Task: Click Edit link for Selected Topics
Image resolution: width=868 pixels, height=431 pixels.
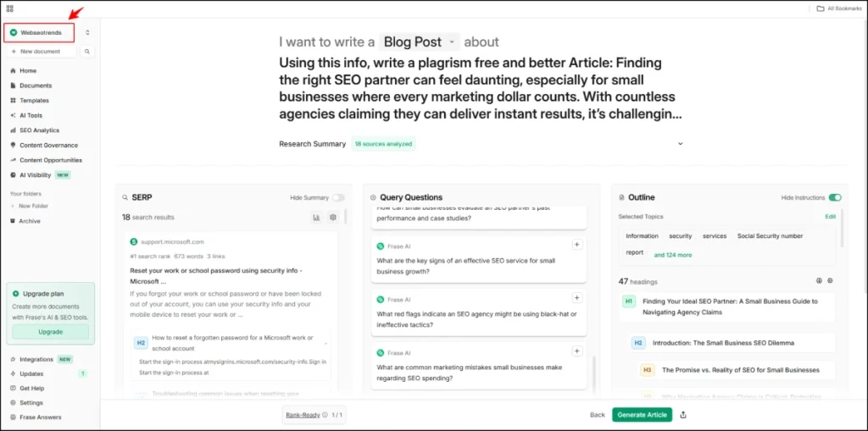Action: click(830, 217)
